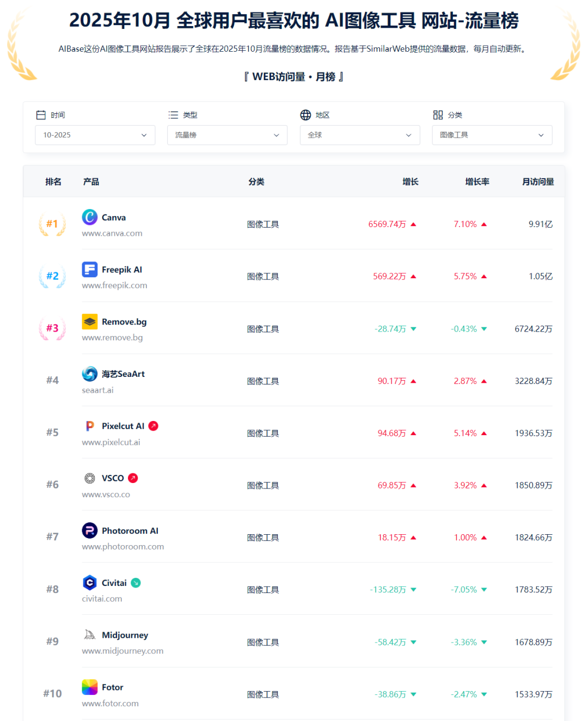The width and height of the screenshot is (588, 721).
Task: Open the 10-2025 time dropdown
Action: tap(95, 135)
